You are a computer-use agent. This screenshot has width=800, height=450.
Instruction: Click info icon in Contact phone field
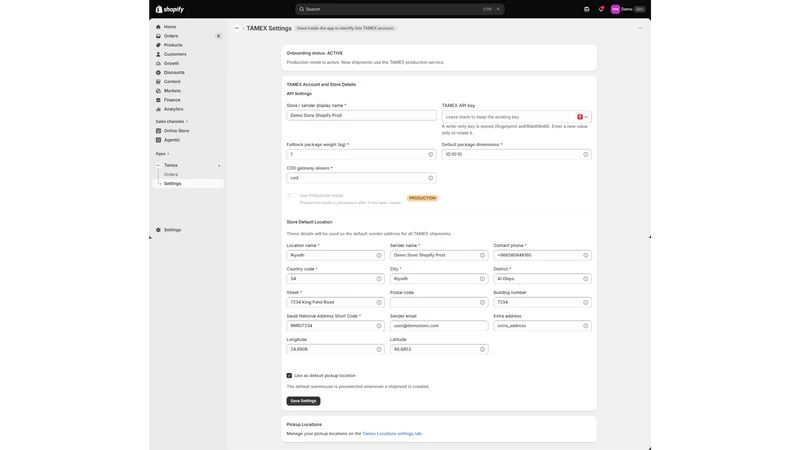[586, 255]
